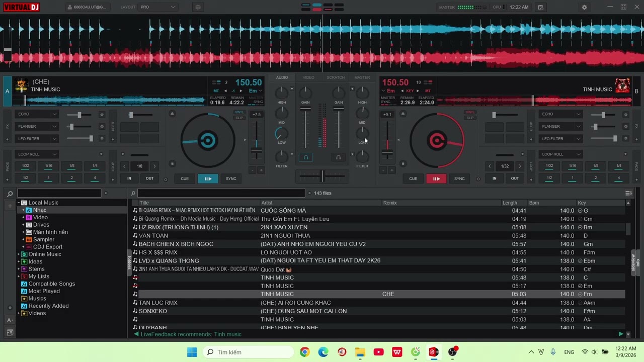The height and width of the screenshot is (362, 644).
Task: Set loop IN point on deck A
Action: click(x=129, y=178)
